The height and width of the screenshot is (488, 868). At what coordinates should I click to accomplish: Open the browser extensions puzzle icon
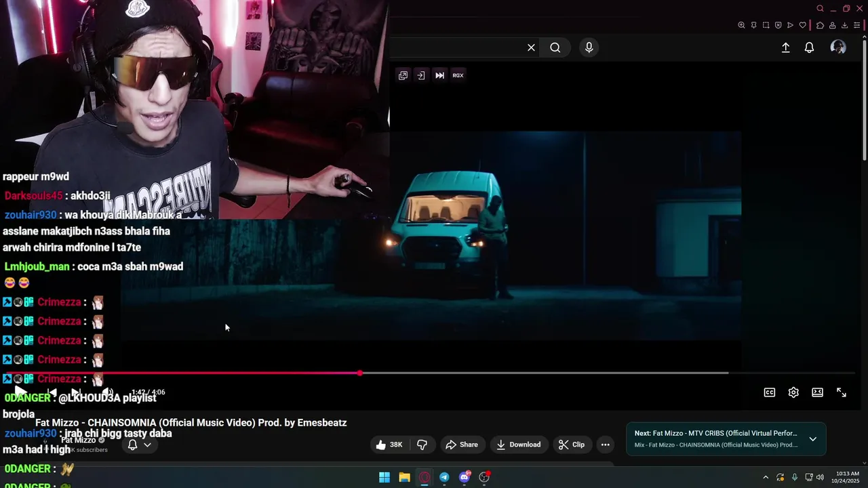(x=820, y=25)
